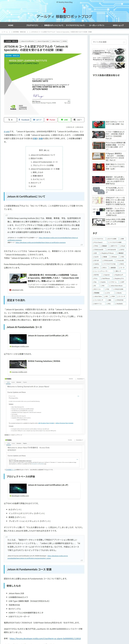Jump to TOC item 次のステップ
Image resolution: width=129 pixels, height=644 pixels.
pos(36,183)
